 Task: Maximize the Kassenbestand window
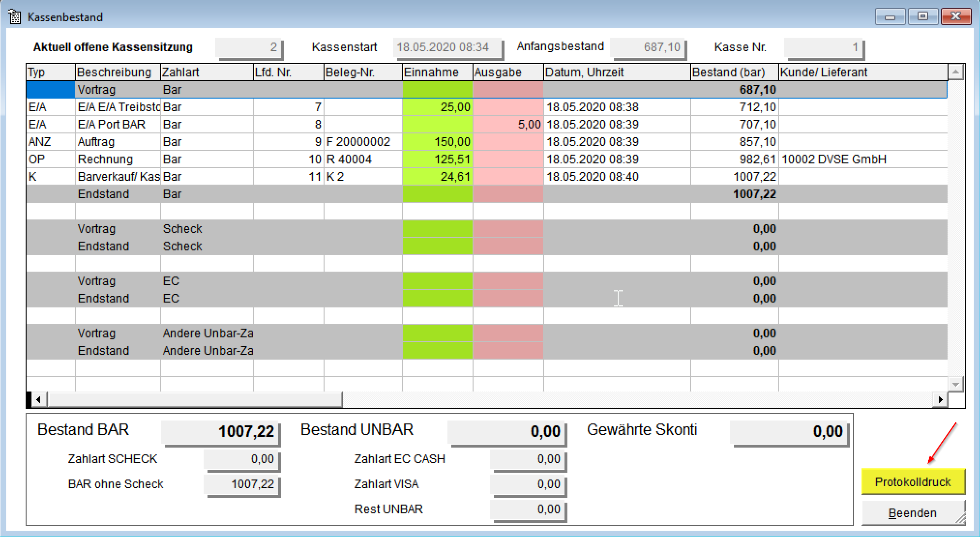(x=923, y=16)
